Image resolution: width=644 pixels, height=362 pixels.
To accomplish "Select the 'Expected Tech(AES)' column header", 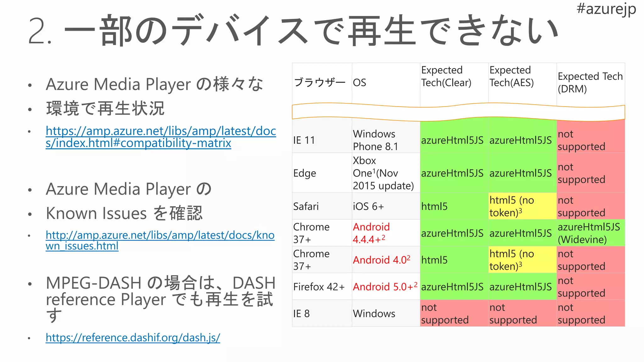I will click(522, 83).
